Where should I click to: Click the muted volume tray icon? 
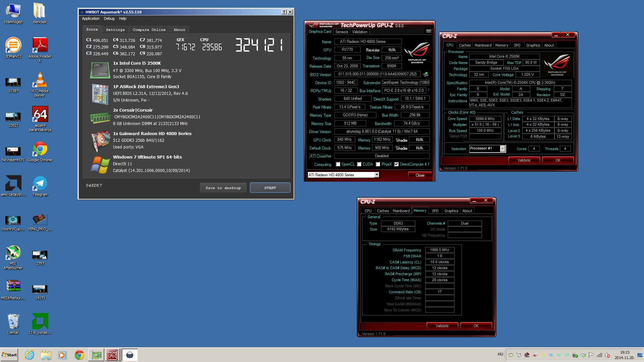607,355
